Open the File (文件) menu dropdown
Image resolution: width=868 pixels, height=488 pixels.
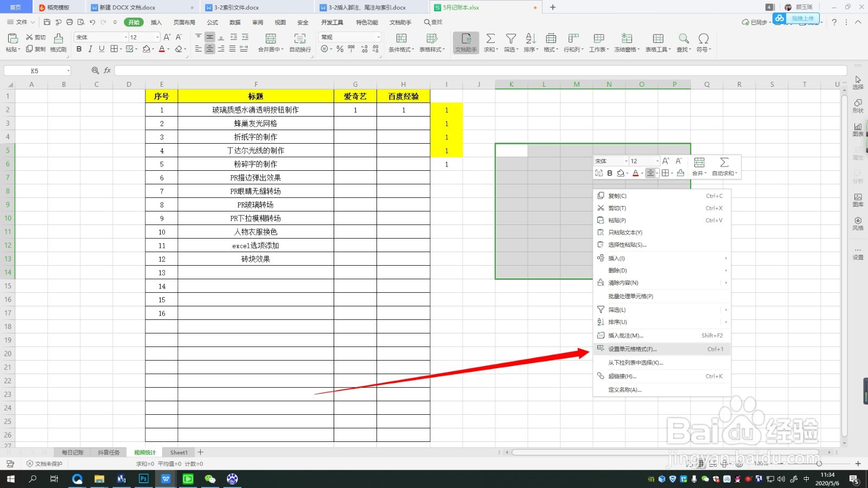click(x=21, y=22)
